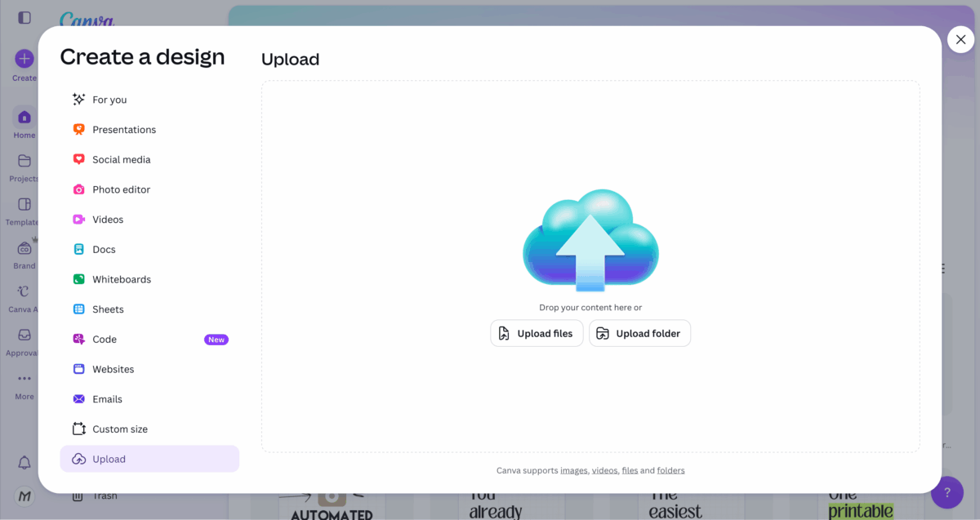The width and height of the screenshot is (980, 520).
Task: Click the Canva logo in background
Action: (87, 20)
